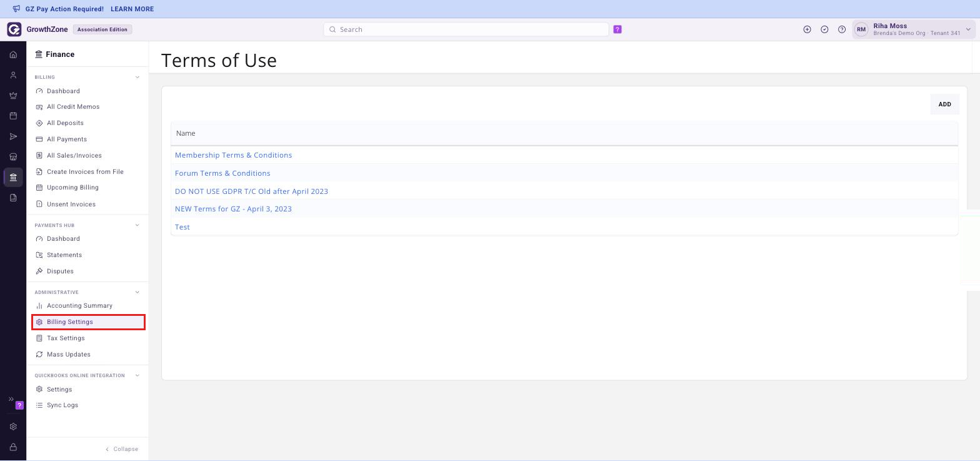Click the ADD button
The image size is (980, 461).
[944, 104]
